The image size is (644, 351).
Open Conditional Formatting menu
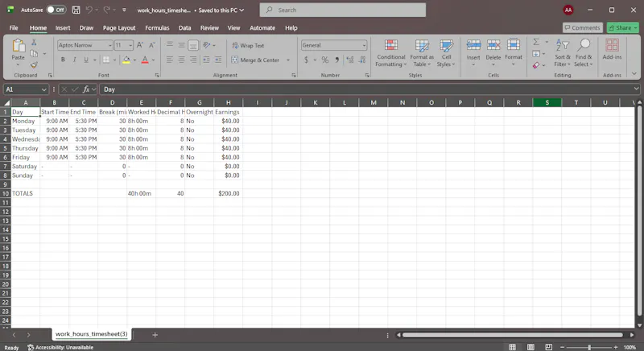(x=391, y=53)
